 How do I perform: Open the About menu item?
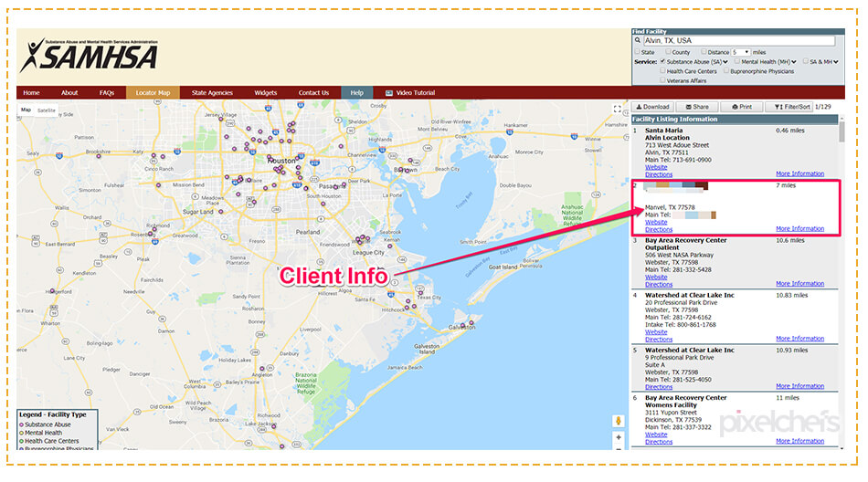point(69,93)
